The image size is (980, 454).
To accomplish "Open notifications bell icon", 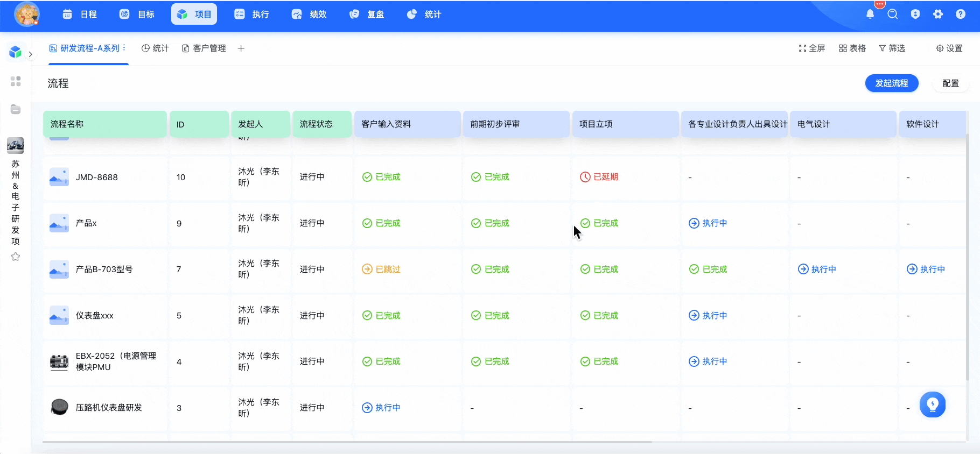I will [870, 15].
